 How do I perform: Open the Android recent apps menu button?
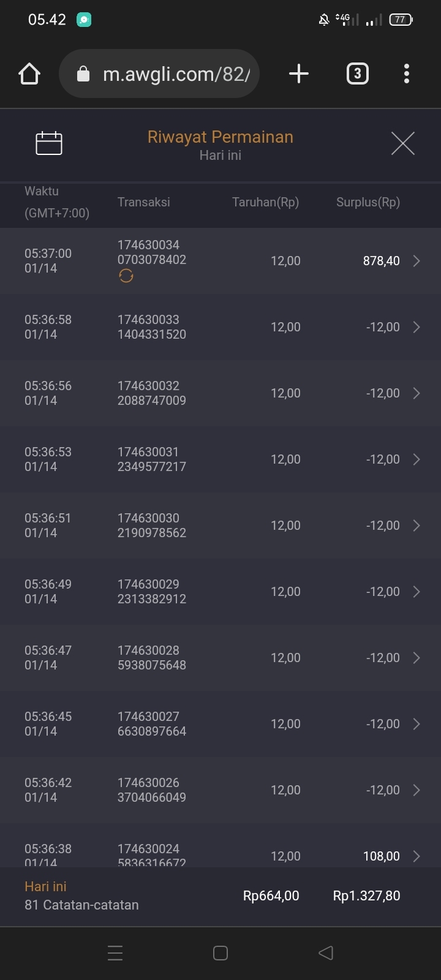click(115, 952)
